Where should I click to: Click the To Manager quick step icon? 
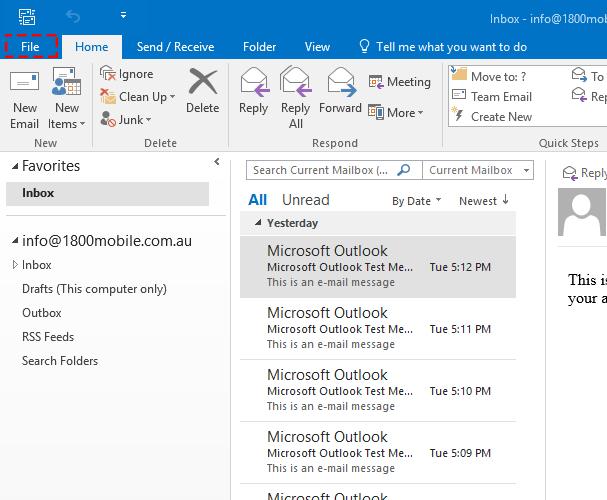(579, 75)
